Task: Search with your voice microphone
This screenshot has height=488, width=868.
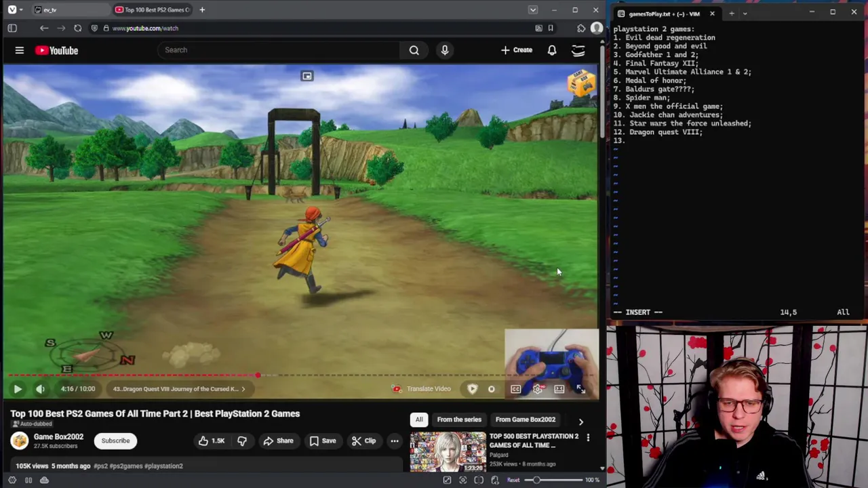Action: pyautogui.click(x=445, y=49)
